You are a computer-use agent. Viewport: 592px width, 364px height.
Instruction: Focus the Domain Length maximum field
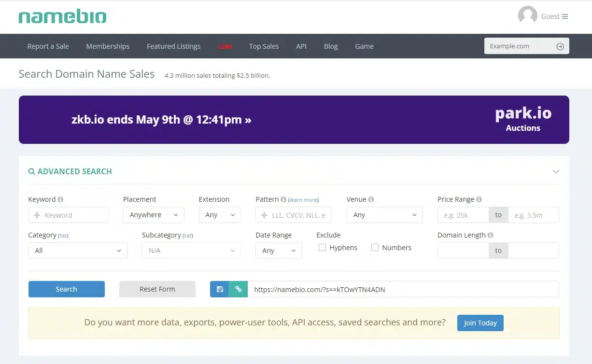(534, 251)
